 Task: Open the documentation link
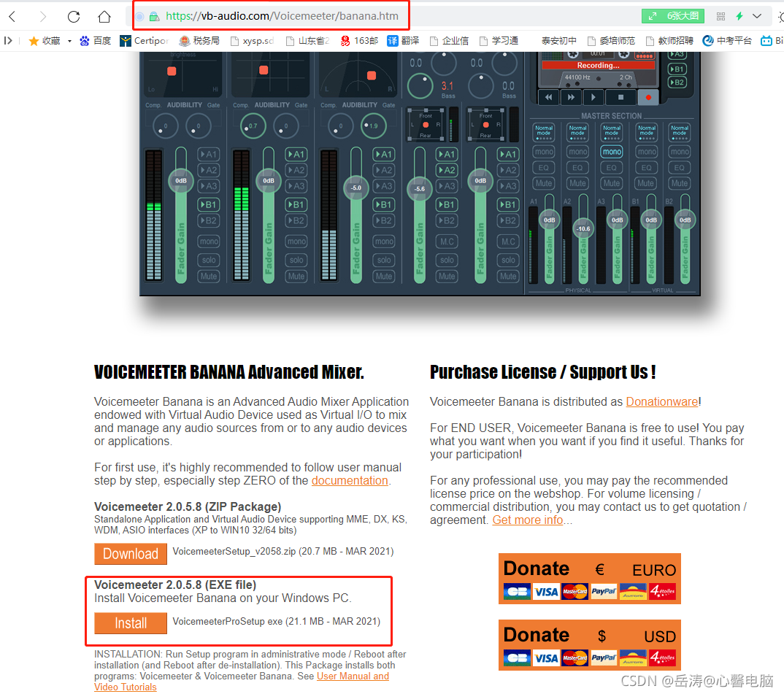(350, 480)
